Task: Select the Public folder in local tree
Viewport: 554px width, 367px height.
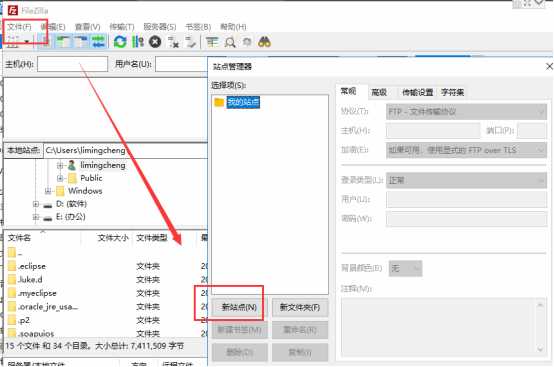Action: pyautogui.click(x=91, y=178)
